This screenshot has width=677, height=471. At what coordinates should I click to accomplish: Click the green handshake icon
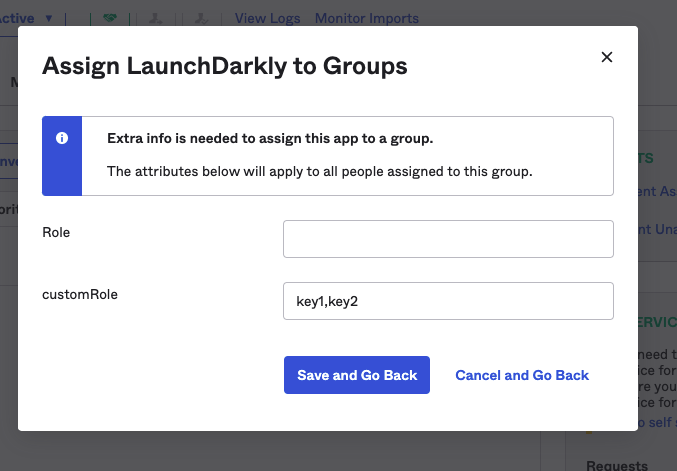(110, 18)
